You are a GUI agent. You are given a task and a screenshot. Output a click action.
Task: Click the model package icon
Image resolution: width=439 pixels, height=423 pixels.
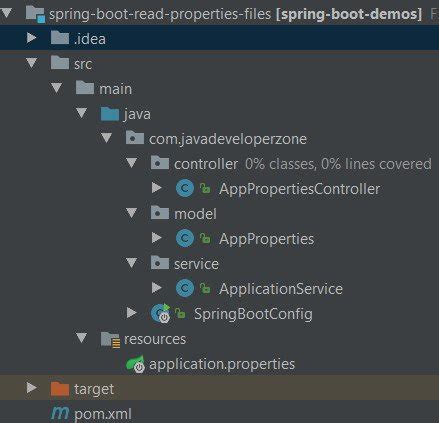pos(160,213)
